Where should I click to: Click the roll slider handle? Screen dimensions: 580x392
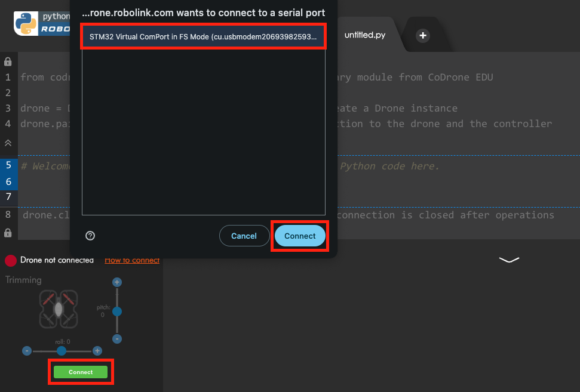point(62,351)
